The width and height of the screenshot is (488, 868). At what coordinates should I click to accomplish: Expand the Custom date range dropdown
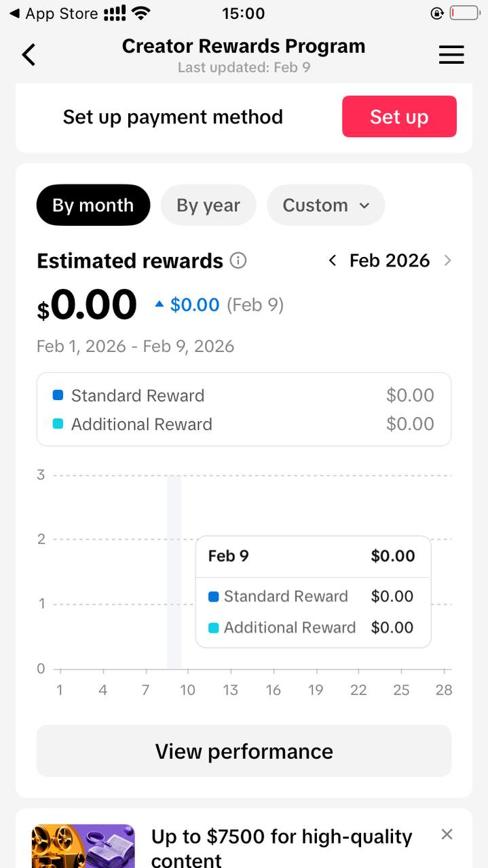pos(326,205)
